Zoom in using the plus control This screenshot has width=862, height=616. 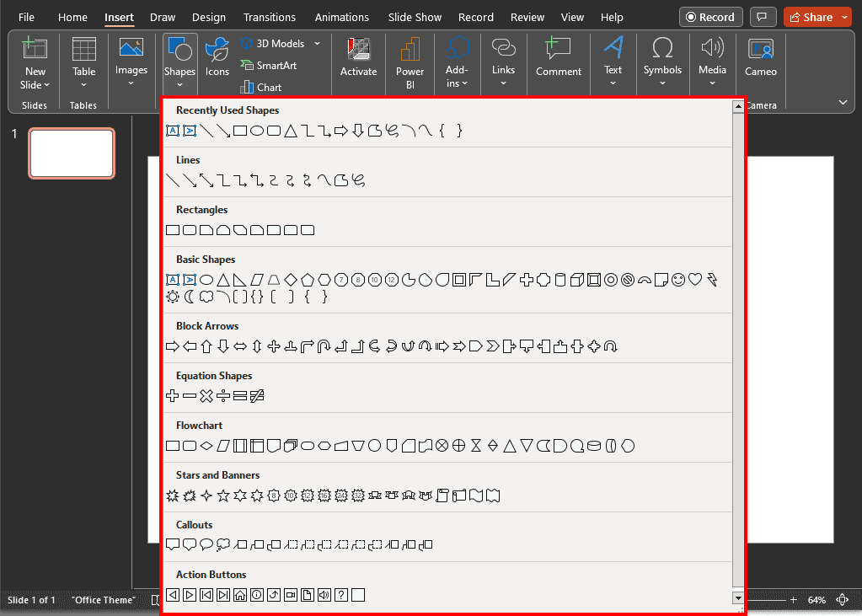pyautogui.click(x=792, y=599)
